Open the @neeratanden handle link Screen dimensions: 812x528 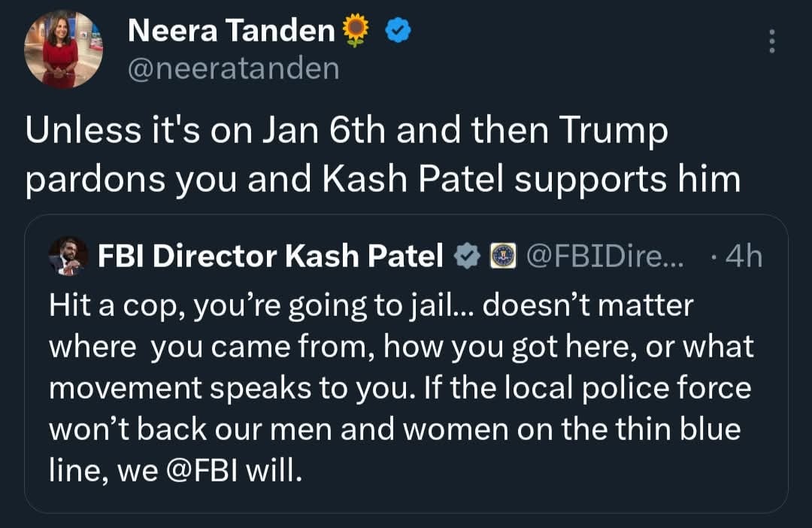(233, 68)
